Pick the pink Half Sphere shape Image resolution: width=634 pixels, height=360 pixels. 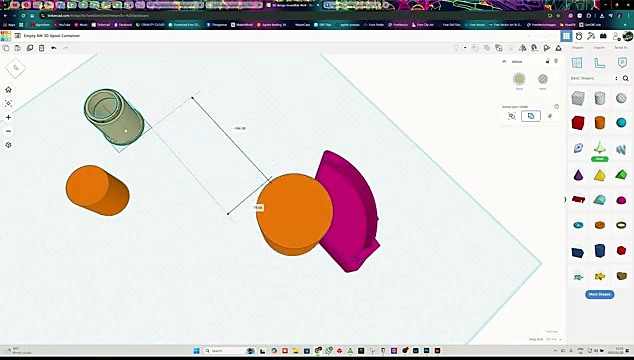click(621, 200)
